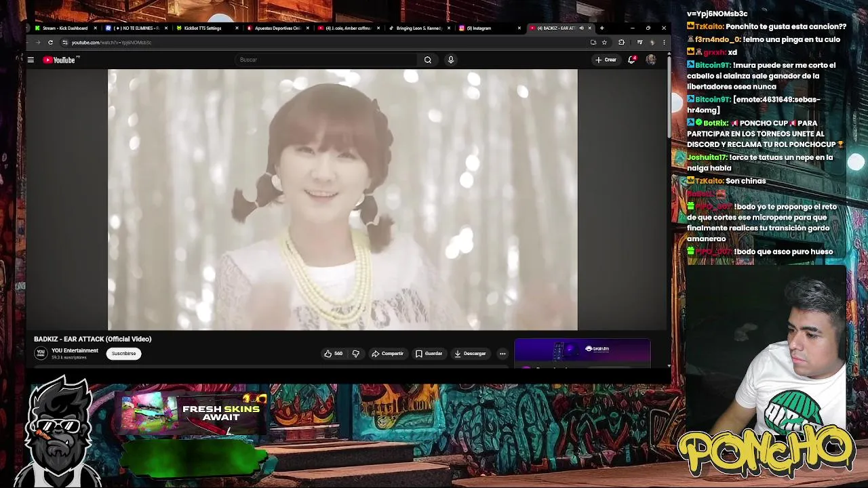Reload the page in the browser
Screen dimensions: 868x488
(50, 42)
